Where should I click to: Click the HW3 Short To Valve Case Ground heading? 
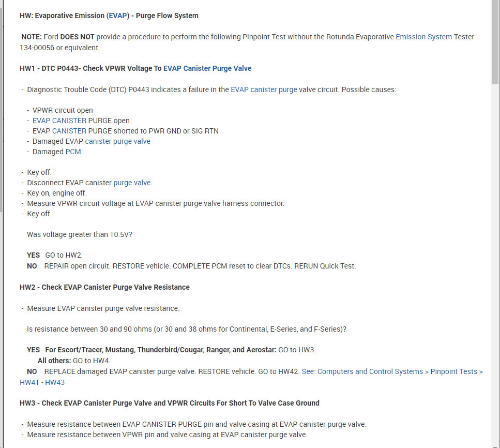tap(170, 403)
